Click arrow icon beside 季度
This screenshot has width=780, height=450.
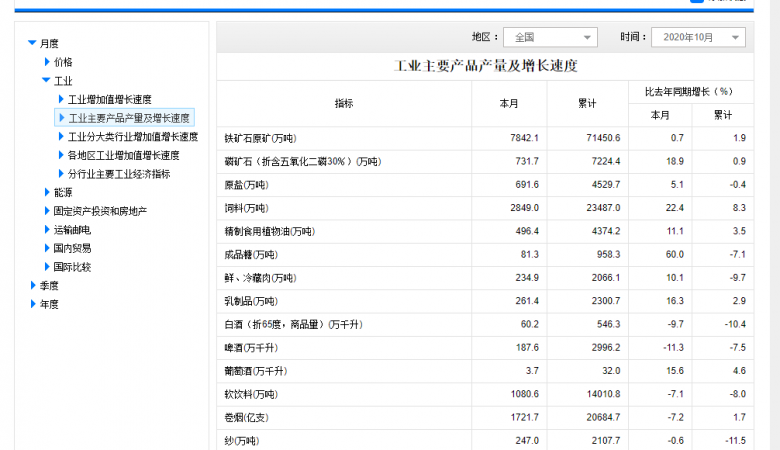click(32, 286)
